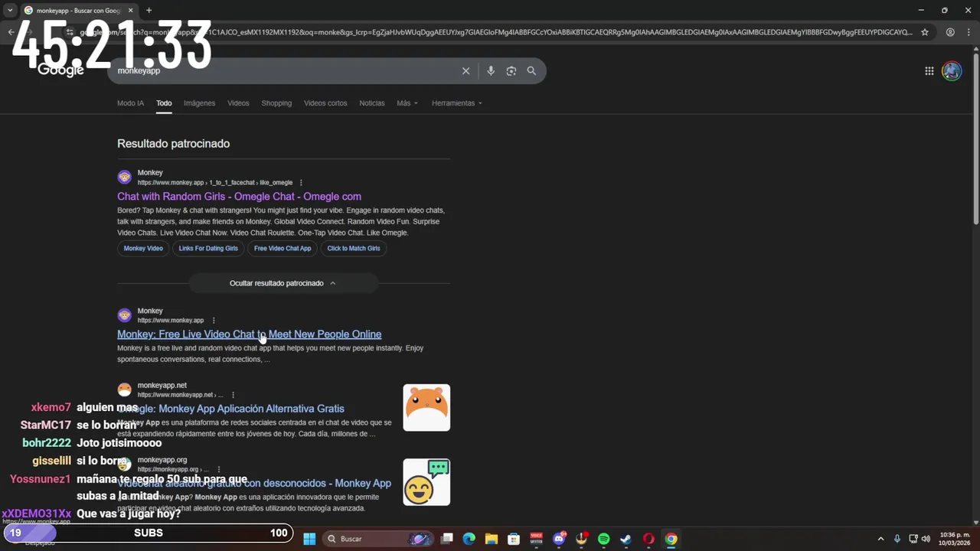Click the smiley chat thumbnail for monkeyapp.org
Viewport: 980px width, 551px height.
pos(426,482)
